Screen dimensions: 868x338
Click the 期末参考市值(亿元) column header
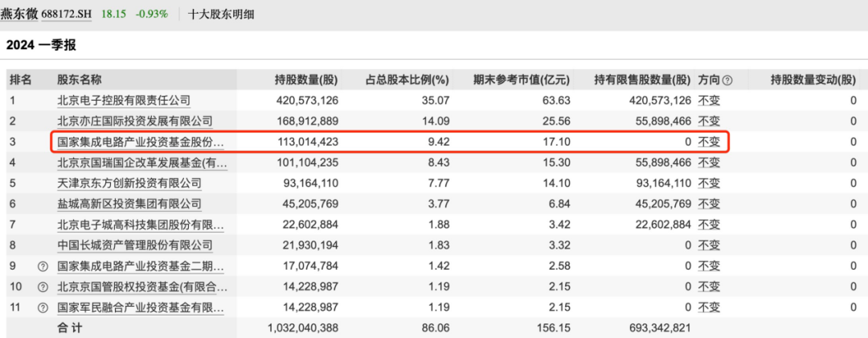point(522,80)
